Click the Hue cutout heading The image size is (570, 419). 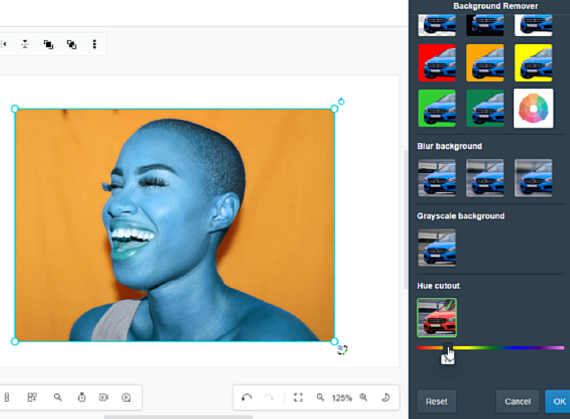[x=438, y=286]
